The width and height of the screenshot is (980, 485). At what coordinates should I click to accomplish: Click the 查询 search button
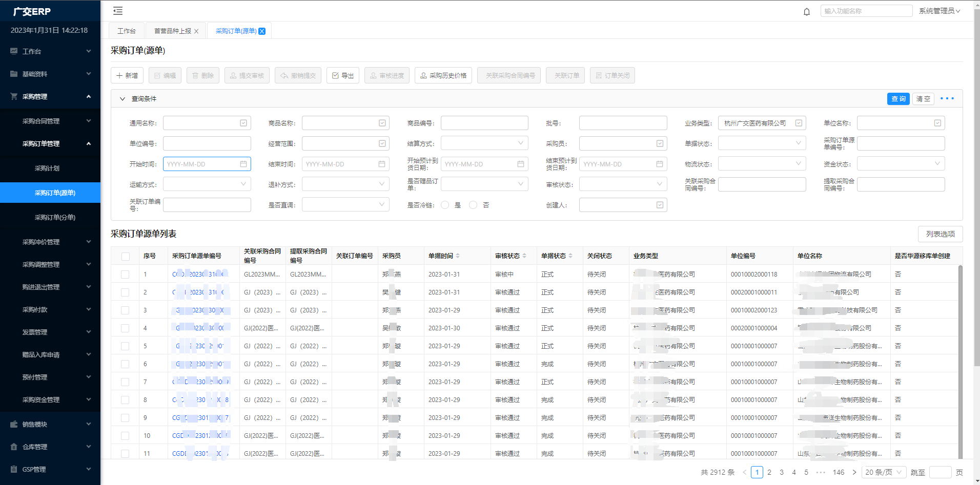[899, 99]
